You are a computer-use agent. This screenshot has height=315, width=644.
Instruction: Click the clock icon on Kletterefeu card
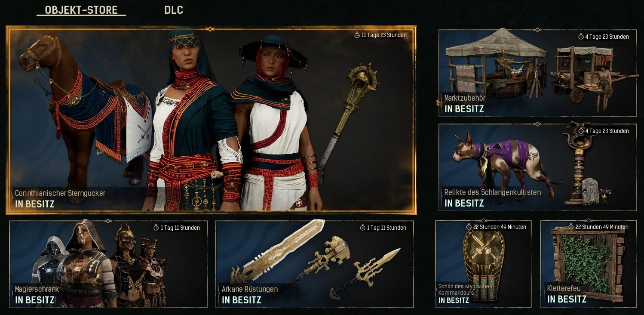571,227
